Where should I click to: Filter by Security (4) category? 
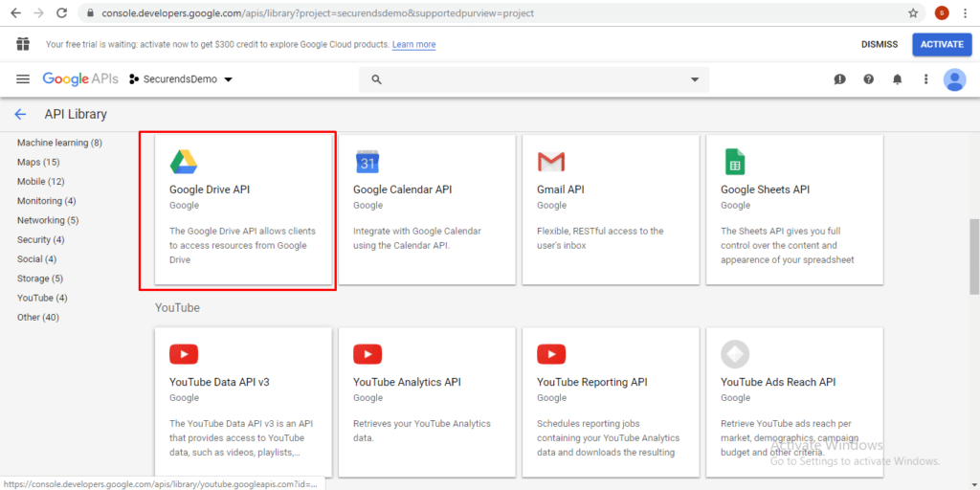pos(40,239)
